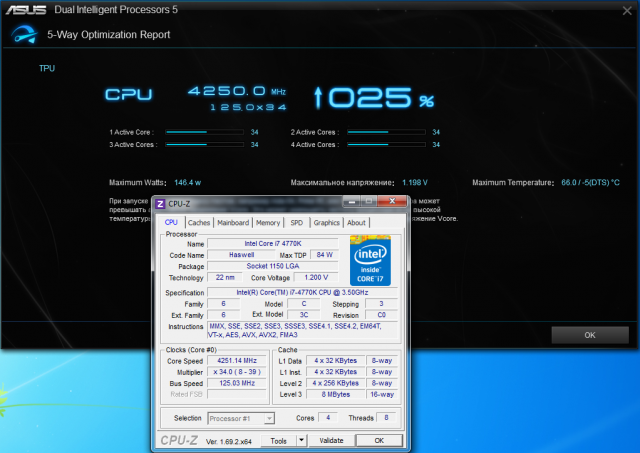Click the version text Ver. 1.69.2.x64
The width and height of the screenshot is (640, 453).
[229, 442]
